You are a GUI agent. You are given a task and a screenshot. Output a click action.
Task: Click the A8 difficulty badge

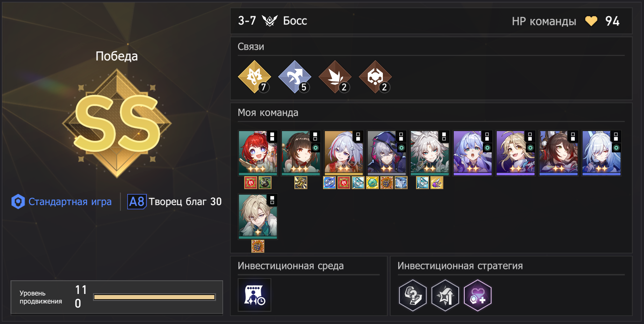point(137,202)
